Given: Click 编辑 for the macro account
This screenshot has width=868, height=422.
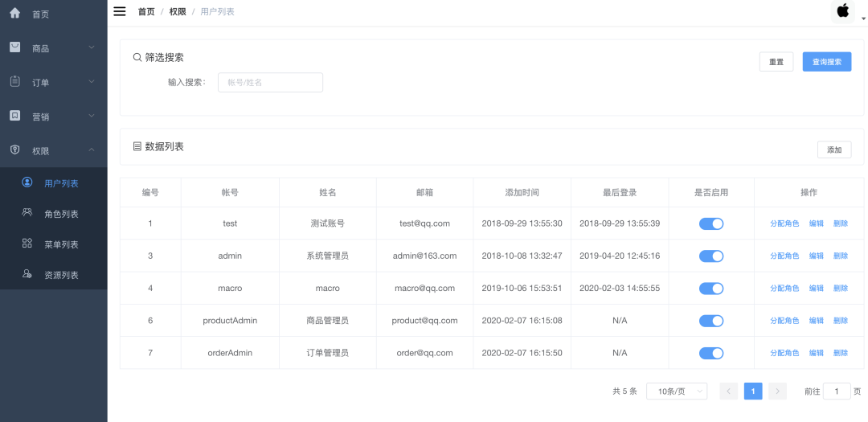Looking at the screenshot, I should click(x=816, y=288).
